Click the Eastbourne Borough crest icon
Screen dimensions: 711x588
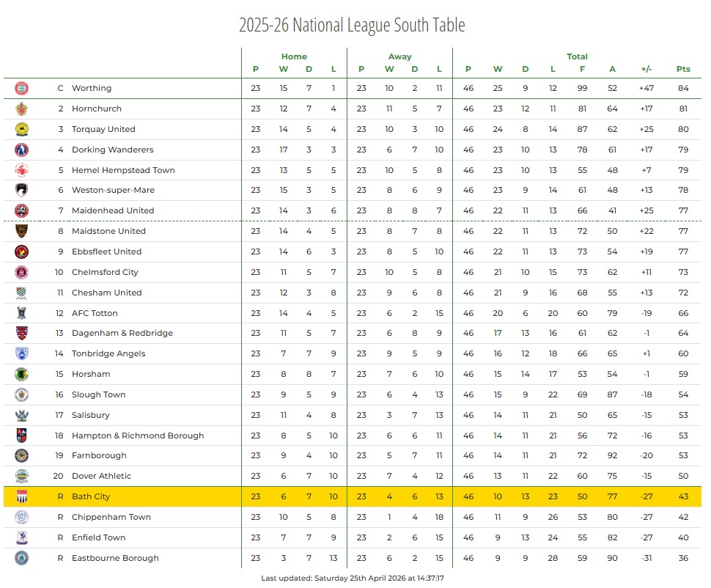[x=22, y=558]
